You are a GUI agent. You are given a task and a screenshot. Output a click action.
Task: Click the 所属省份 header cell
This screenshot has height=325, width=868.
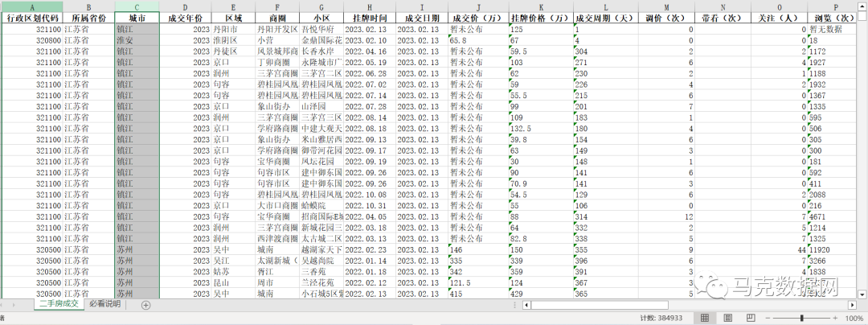(88, 18)
